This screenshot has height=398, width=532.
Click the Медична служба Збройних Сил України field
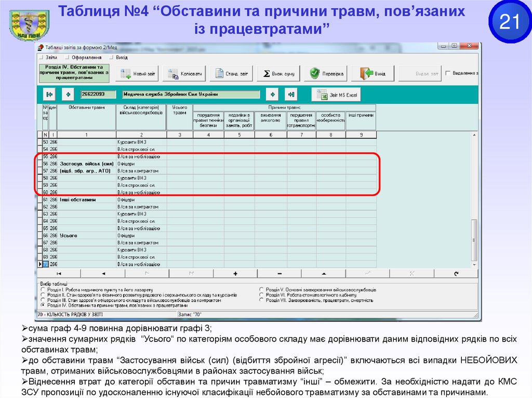click(x=191, y=94)
